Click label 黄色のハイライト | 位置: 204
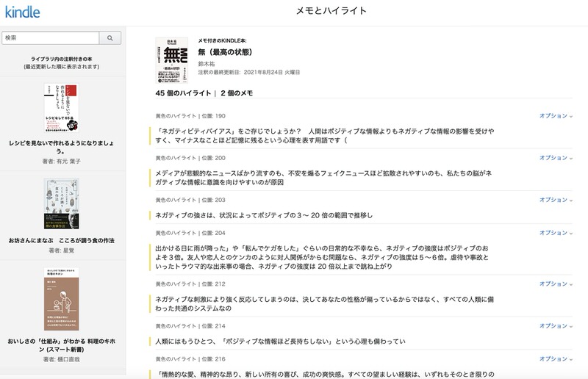This screenshot has width=588, height=379. pos(190,233)
